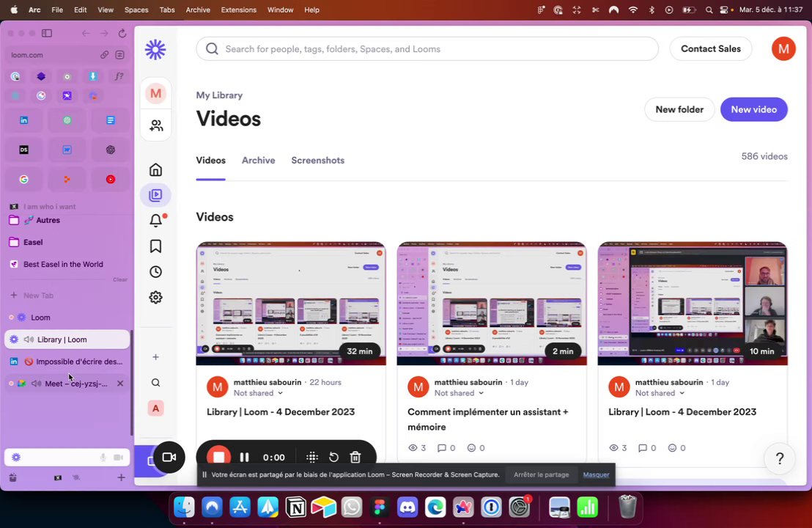Open the Watch later bookmark icon
The height and width of the screenshot is (528, 812).
click(155, 246)
